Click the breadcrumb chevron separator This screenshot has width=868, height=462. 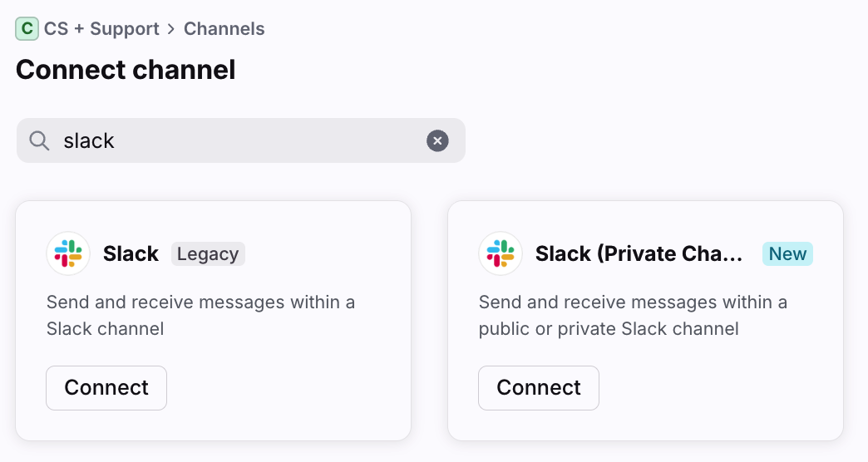[171, 29]
